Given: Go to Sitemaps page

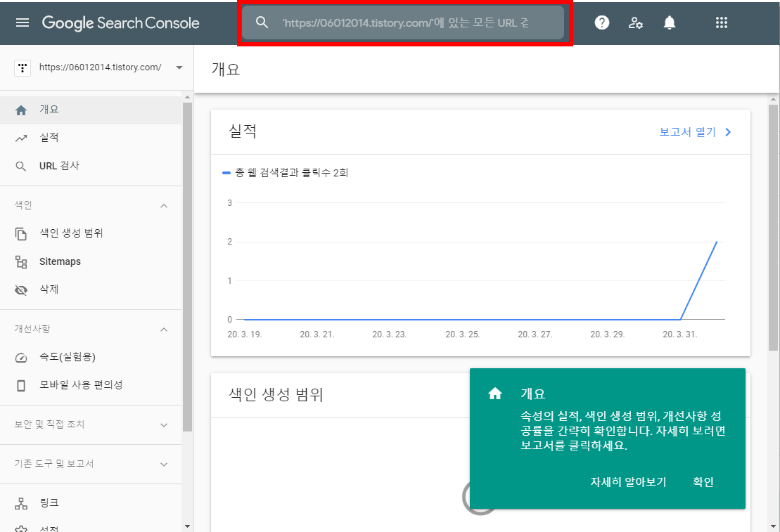Looking at the screenshot, I should [91, 261].
